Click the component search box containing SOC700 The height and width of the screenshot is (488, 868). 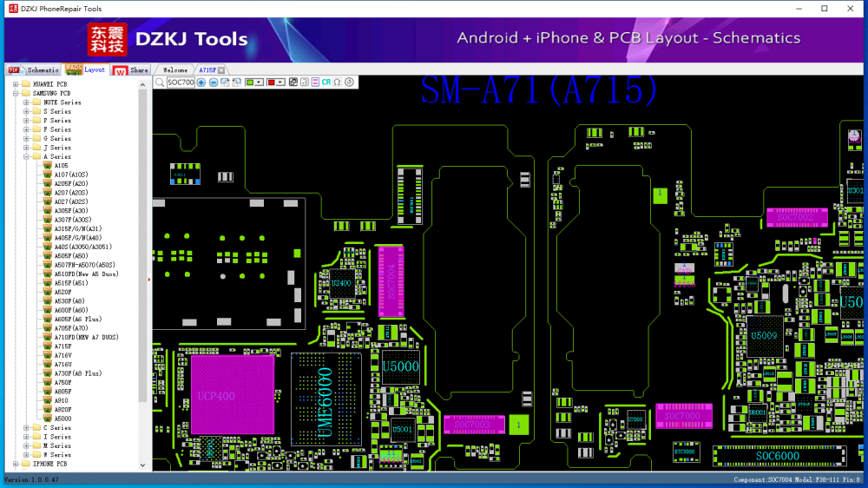pos(181,82)
